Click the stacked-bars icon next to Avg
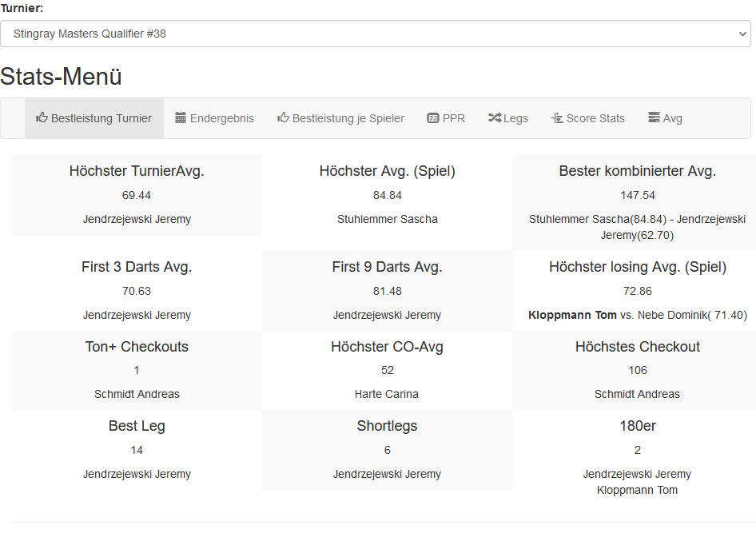The height and width of the screenshot is (533, 756). (654, 118)
